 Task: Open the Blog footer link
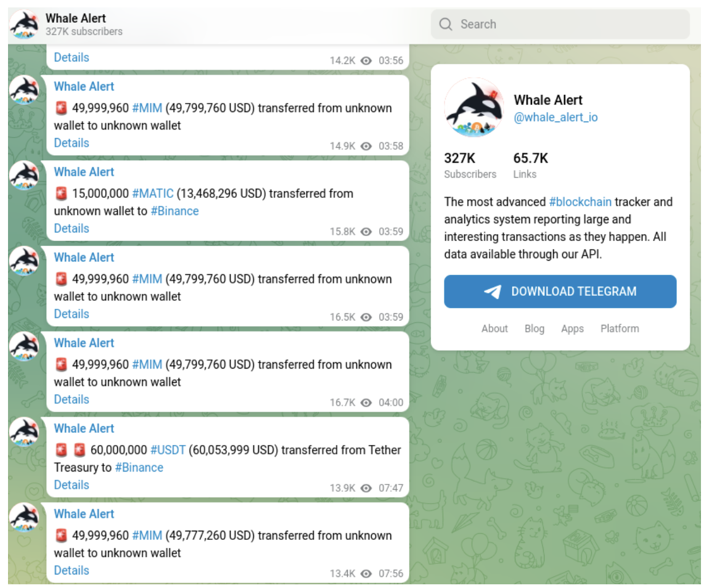click(x=534, y=329)
